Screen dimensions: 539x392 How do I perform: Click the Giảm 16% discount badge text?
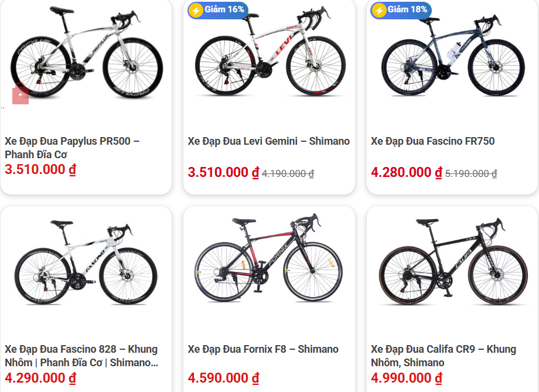pyautogui.click(x=224, y=10)
